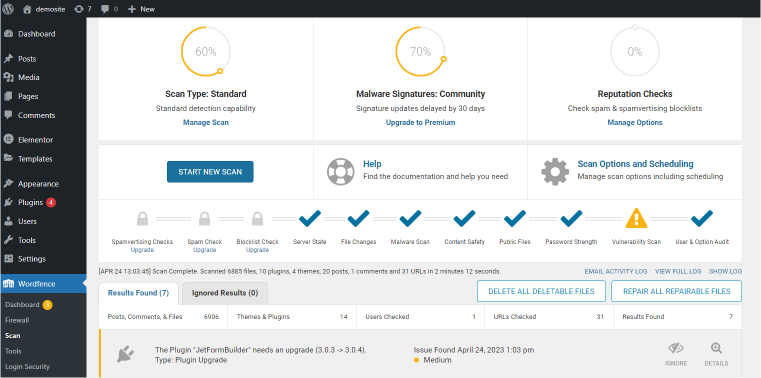The width and height of the screenshot is (761, 378).
Task: Ignore the JetFormBuilder issue
Action: point(676,355)
